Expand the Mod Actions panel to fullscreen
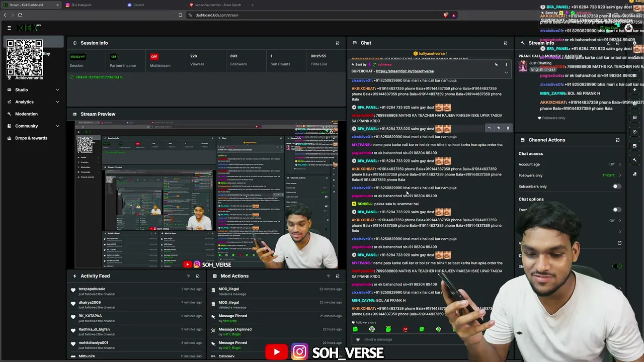The width and height of the screenshot is (644, 362). (x=338, y=276)
